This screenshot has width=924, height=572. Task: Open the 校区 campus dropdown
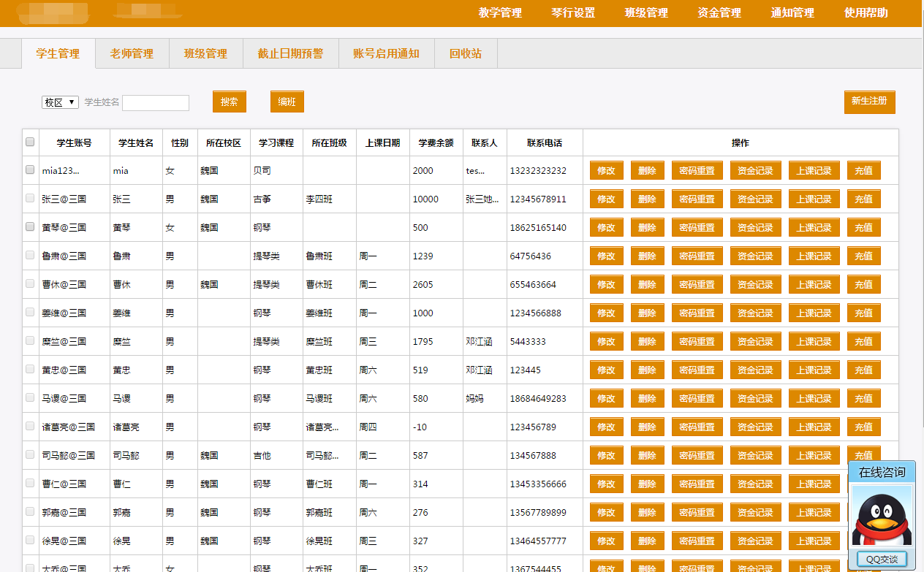pyautogui.click(x=60, y=102)
